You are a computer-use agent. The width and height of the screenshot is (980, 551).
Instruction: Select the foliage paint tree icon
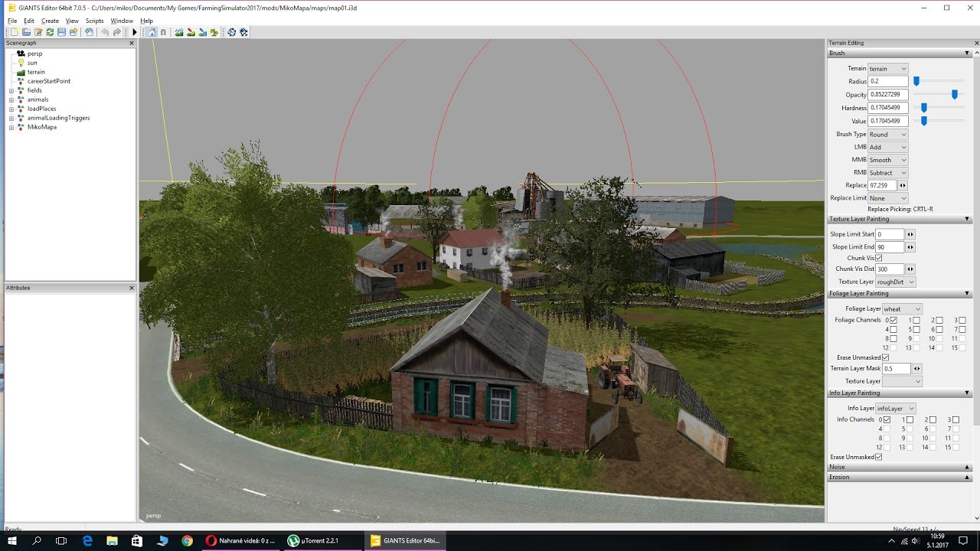pos(214,32)
